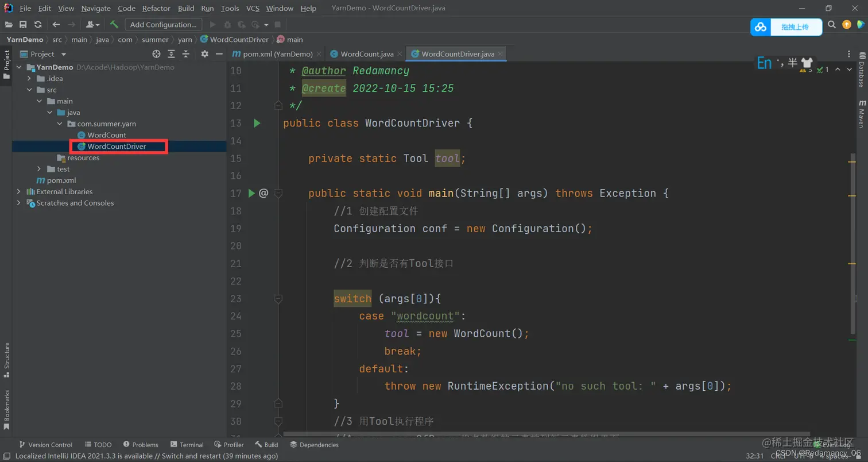Collapse the com.summer.yarn package

click(60, 124)
